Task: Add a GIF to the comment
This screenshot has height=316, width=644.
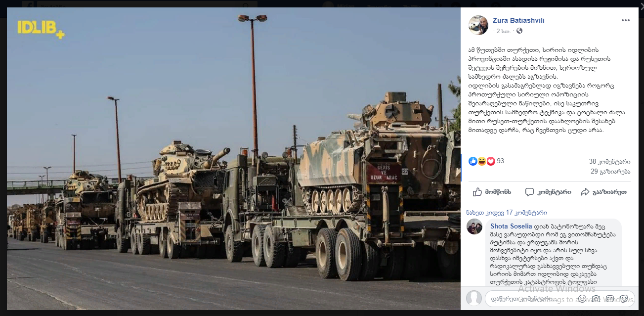Action: pyautogui.click(x=610, y=299)
